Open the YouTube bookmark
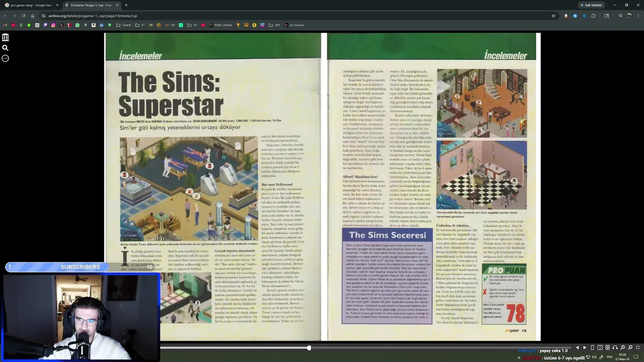Screen dimensions: 644x362 [x=13, y=25]
